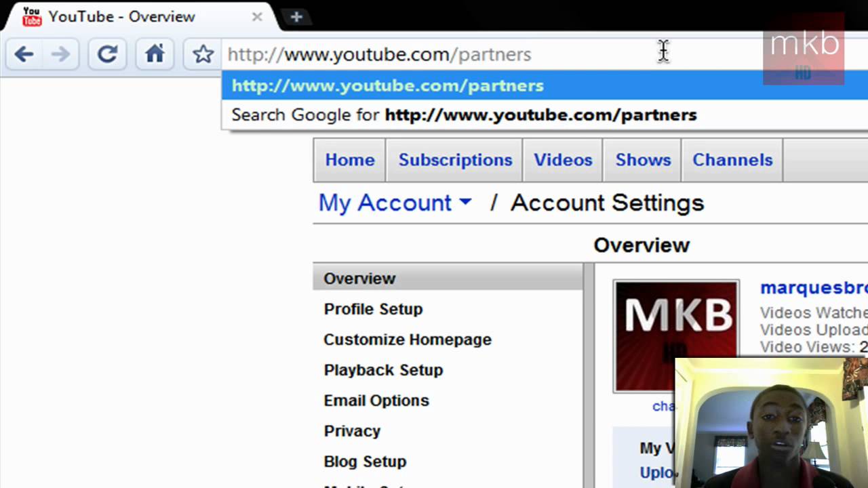
Task: Click the YouTube favicon in the tab
Action: tap(32, 16)
